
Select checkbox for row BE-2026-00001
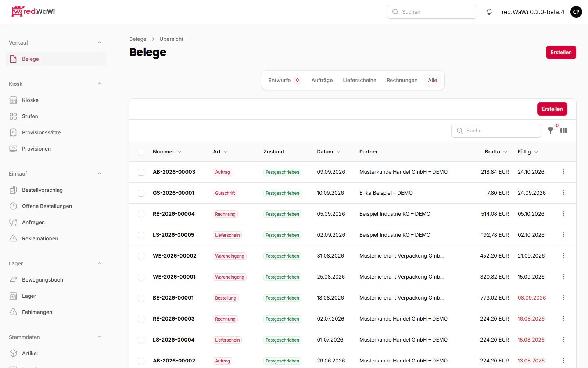click(141, 298)
